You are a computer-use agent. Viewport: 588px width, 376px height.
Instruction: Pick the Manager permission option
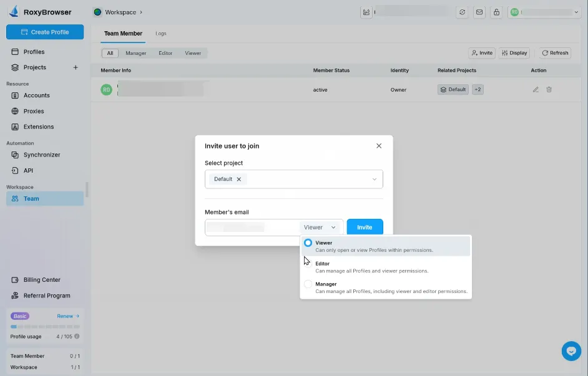(308, 284)
